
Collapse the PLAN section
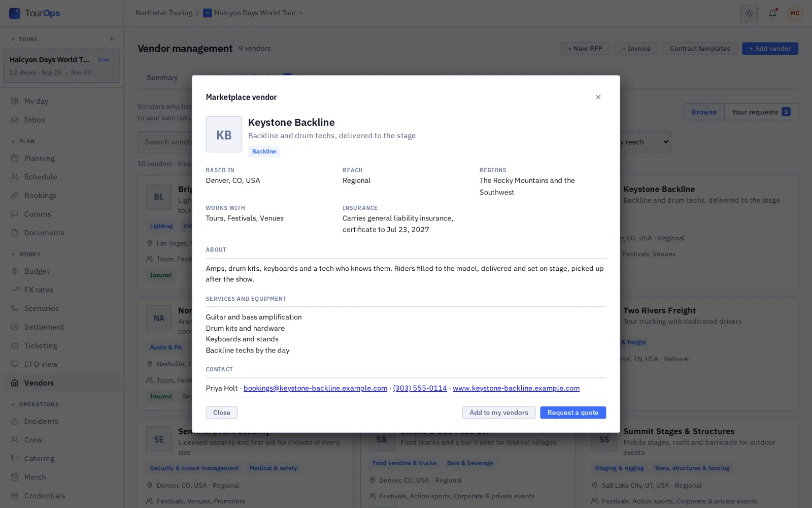tap(23, 141)
